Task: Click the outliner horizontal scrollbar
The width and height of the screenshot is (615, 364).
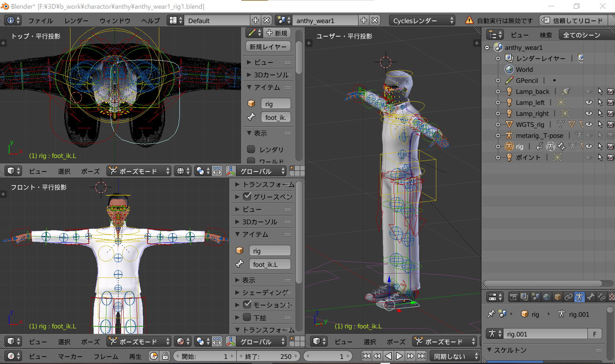Action: coord(543,283)
